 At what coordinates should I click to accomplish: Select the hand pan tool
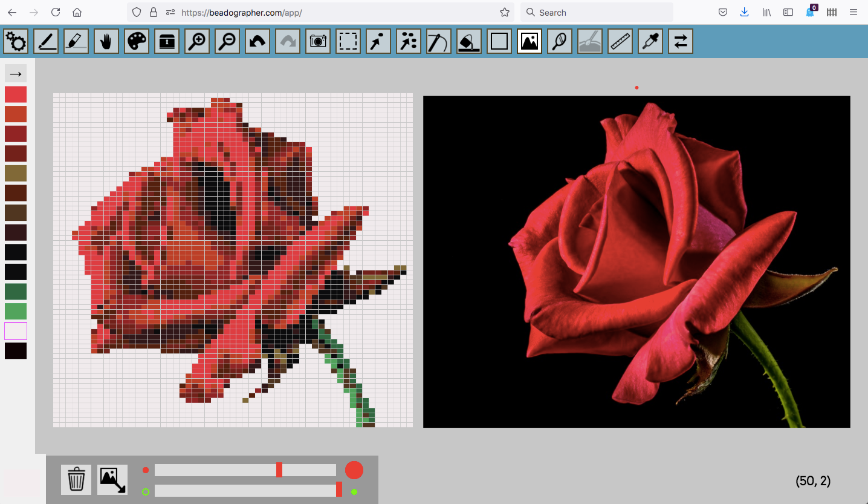pyautogui.click(x=106, y=41)
